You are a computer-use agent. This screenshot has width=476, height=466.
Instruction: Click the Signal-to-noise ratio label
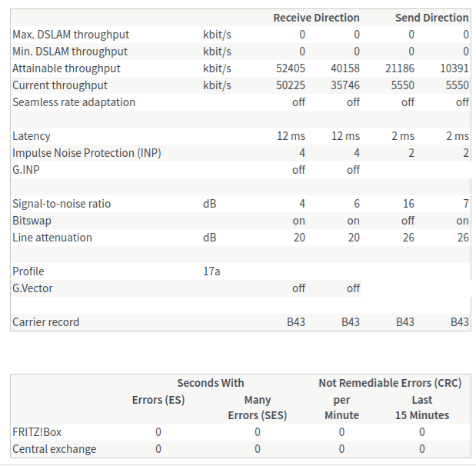62,204
